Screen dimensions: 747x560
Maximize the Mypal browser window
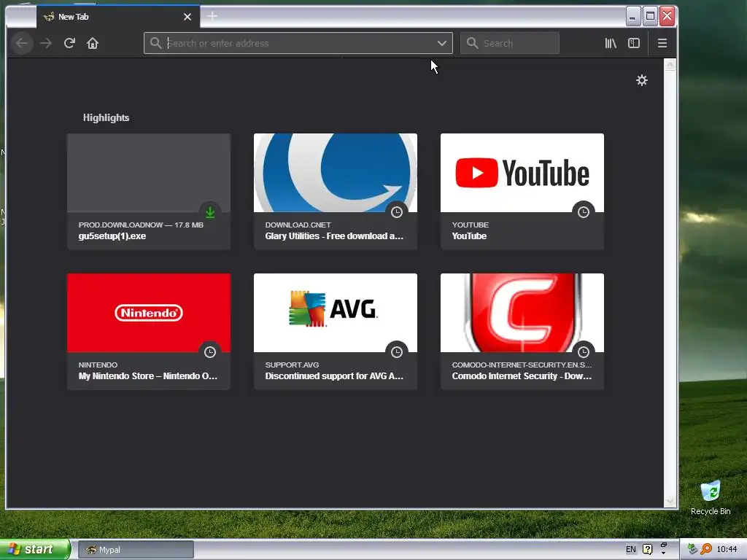click(x=650, y=17)
